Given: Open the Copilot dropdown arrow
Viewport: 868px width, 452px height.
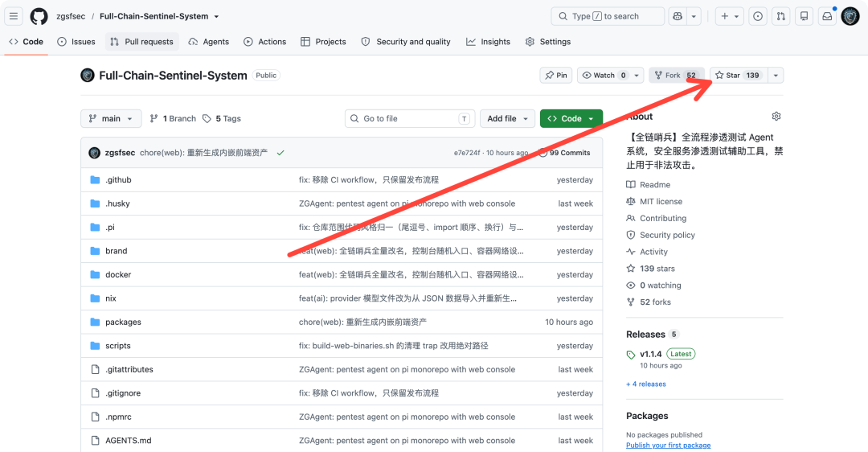Looking at the screenshot, I should tap(694, 16).
